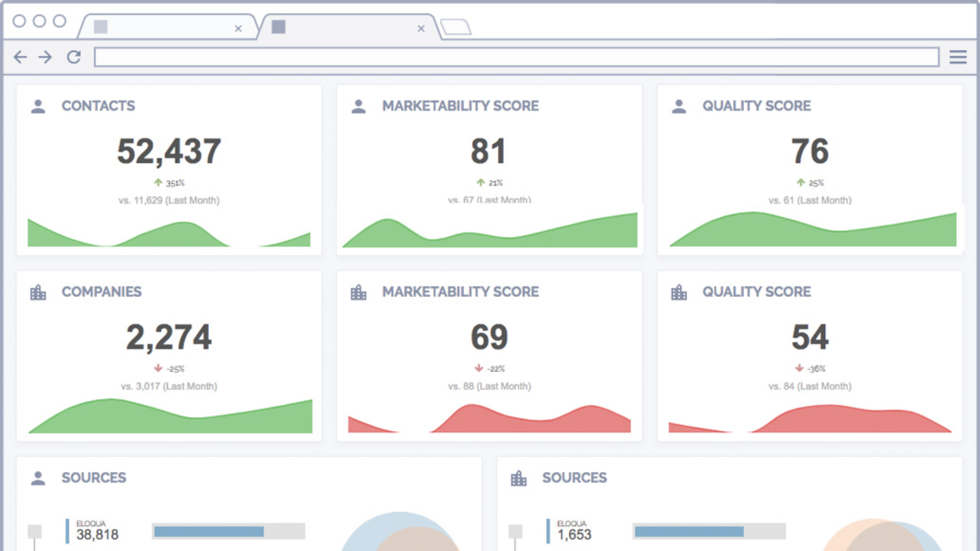
Task: Click the browser address bar
Action: 514,57
